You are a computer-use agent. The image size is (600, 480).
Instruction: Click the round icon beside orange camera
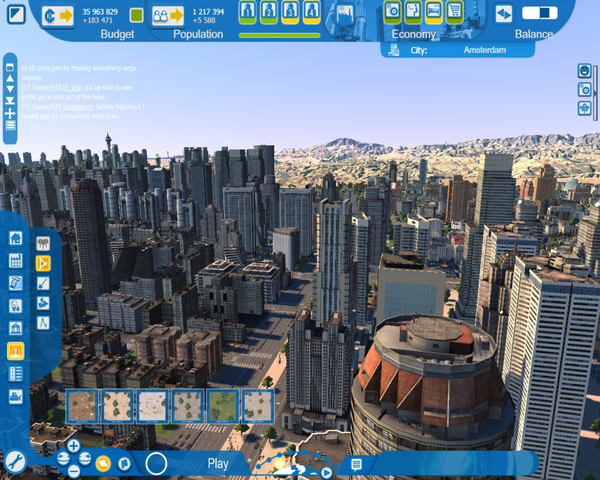pyautogui.click(x=124, y=464)
